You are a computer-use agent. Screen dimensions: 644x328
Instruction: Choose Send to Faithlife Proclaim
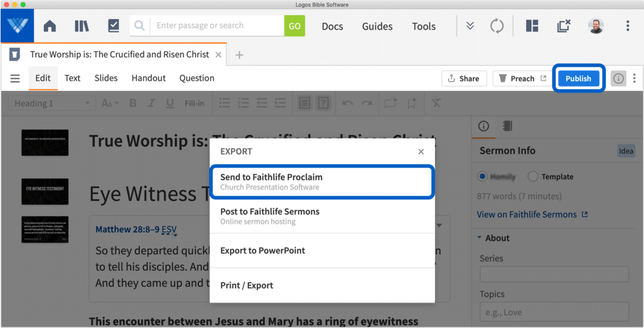point(322,182)
